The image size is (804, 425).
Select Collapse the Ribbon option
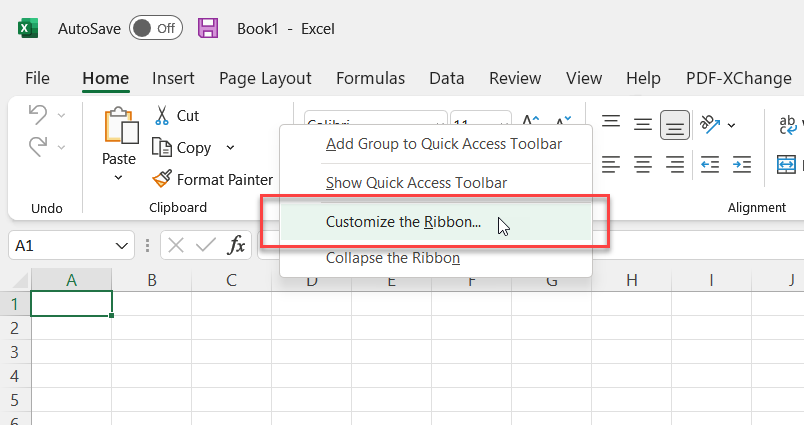coord(393,258)
